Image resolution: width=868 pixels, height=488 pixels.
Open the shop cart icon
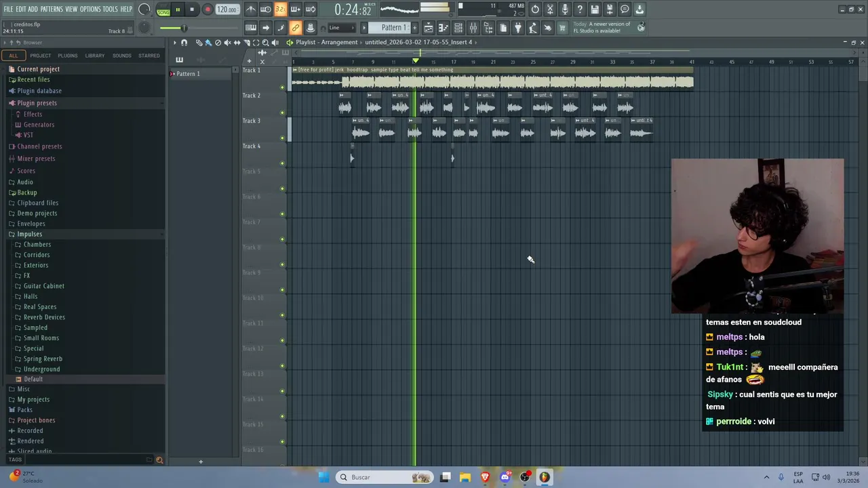click(562, 28)
